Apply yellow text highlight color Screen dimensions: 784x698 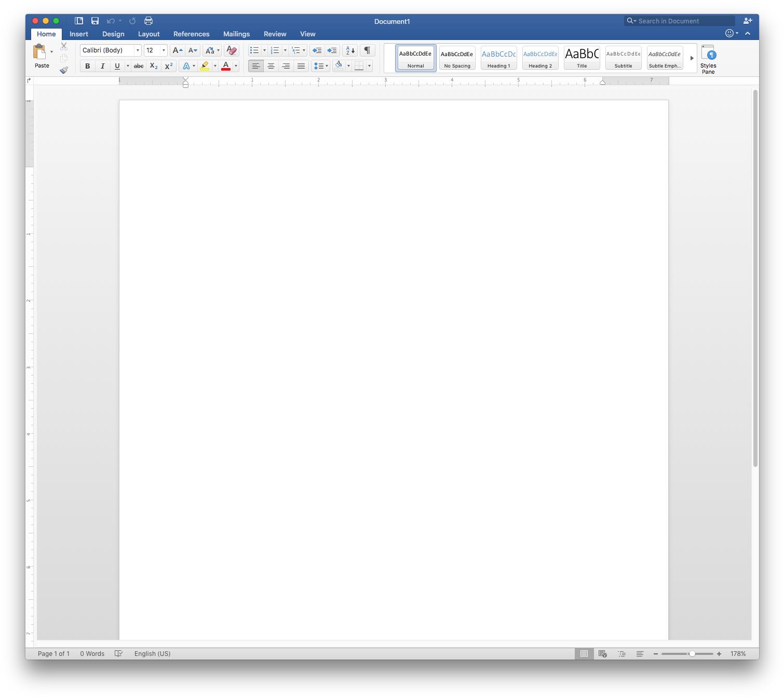[206, 66]
